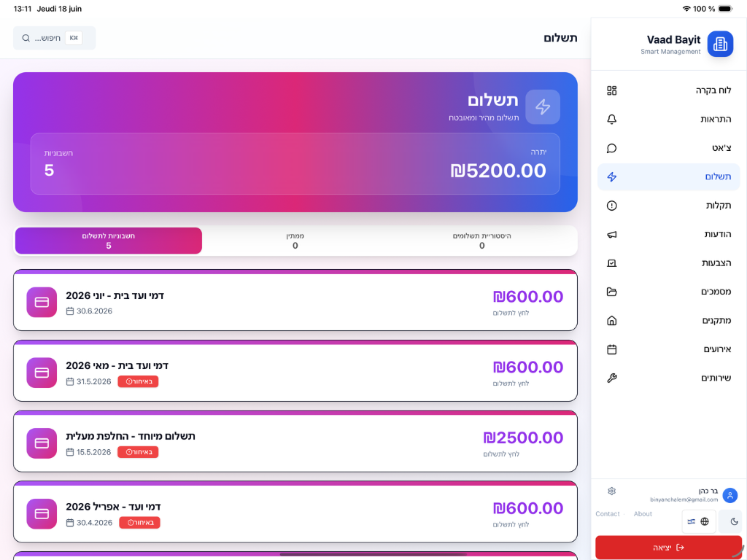Go to הודעות in the sidebar menu
This screenshot has width=747, height=560.
[669, 234]
